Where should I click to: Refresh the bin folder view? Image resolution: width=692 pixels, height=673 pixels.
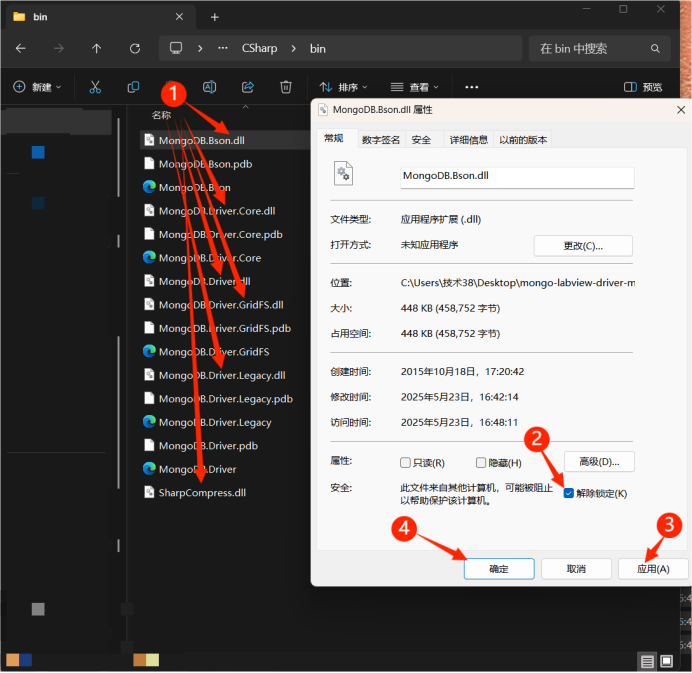135,49
